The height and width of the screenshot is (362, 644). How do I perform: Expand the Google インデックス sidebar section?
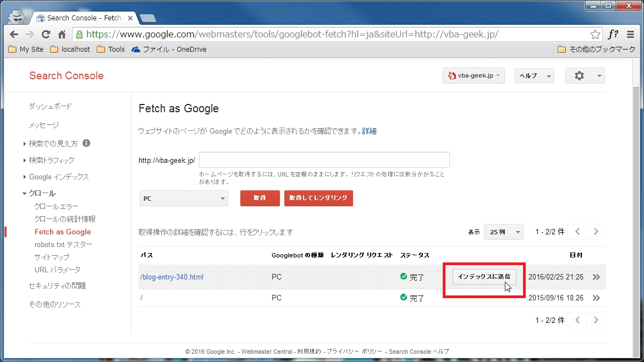58,177
